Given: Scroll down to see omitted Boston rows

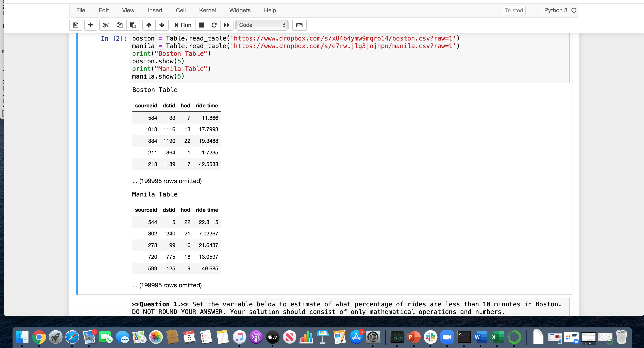Looking at the screenshot, I should pyautogui.click(x=167, y=181).
